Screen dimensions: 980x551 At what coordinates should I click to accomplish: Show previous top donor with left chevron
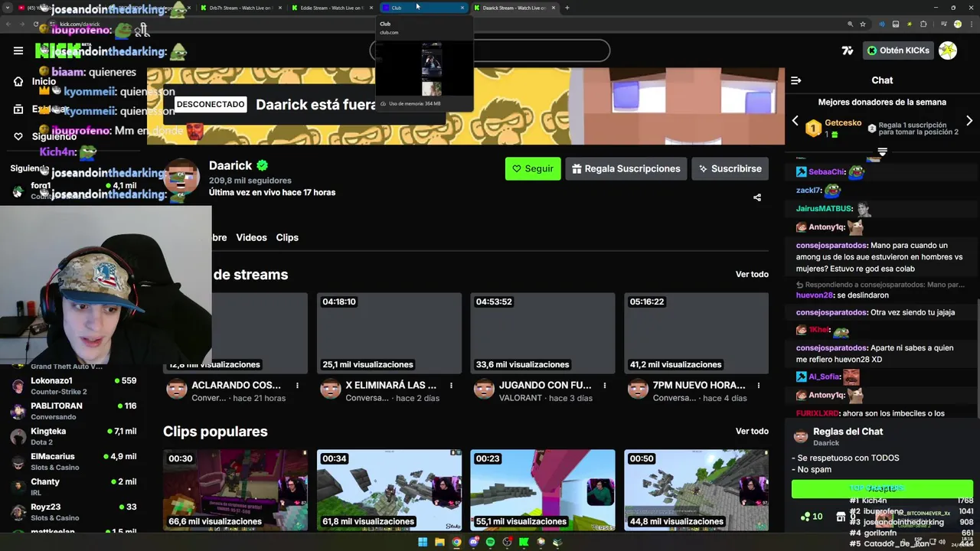pos(795,121)
